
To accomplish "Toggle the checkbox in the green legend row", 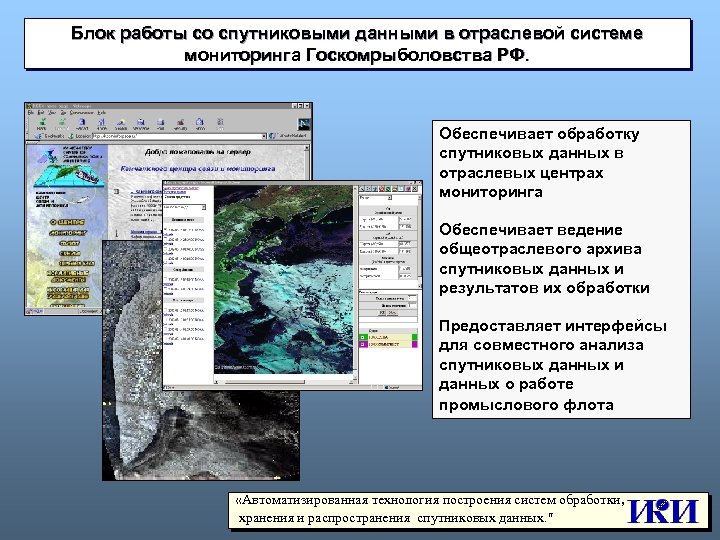I will (362, 338).
